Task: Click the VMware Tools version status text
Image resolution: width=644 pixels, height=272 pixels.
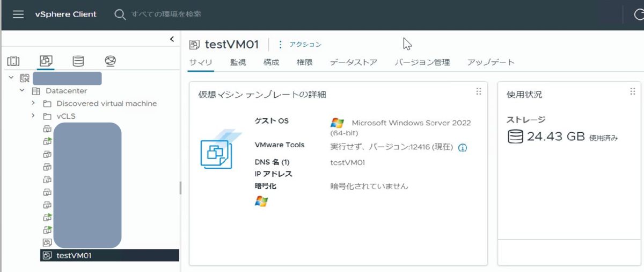Action: click(x=392, y=147)
